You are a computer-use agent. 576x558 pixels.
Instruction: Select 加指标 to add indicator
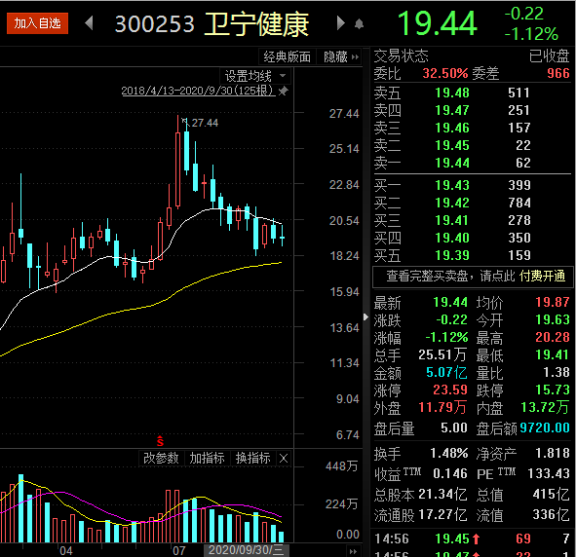coord(207,458)
